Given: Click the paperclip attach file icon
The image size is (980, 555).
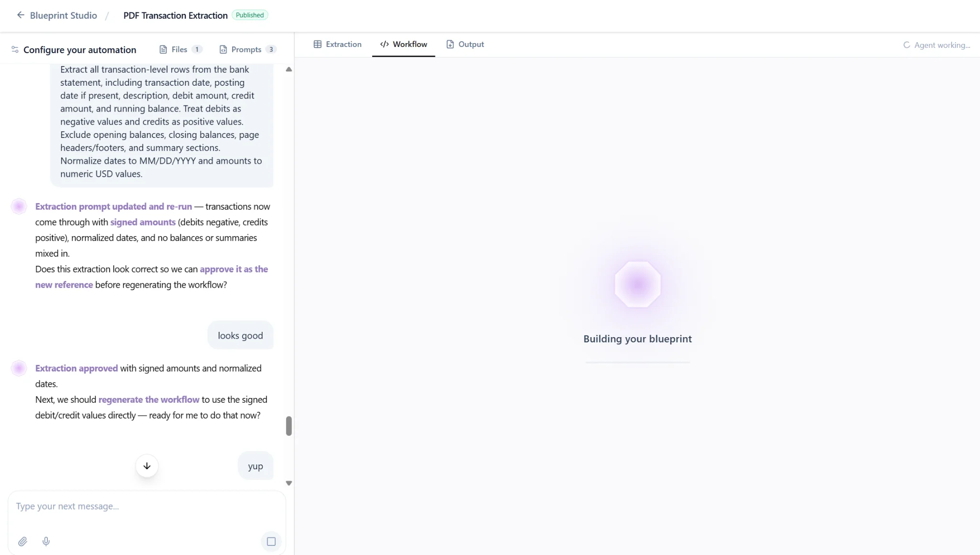Looking at the screenshot, I should [22, 542].
